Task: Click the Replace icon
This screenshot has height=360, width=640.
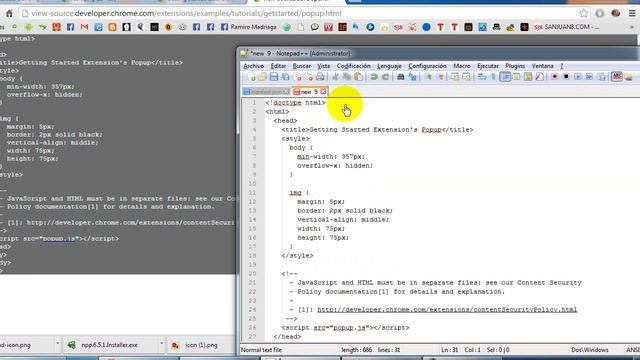Action: click(x=412, y=77)
